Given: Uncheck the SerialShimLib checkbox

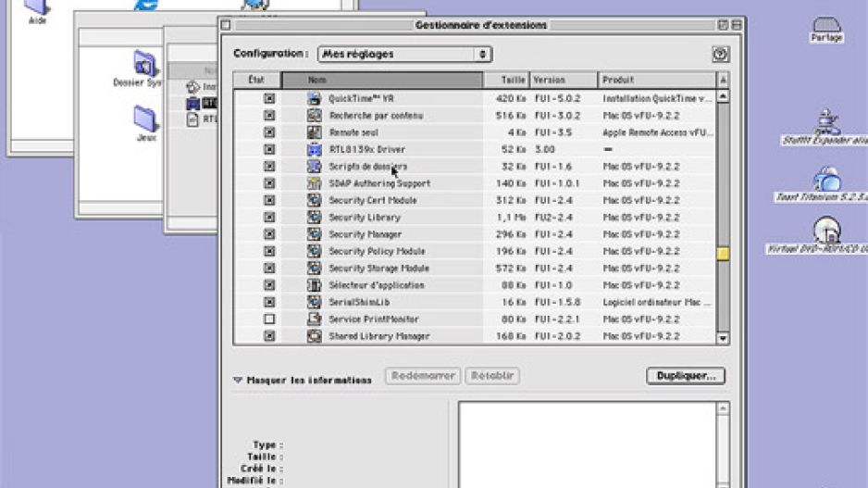Looking at the screenshot, I should (x=269, y=303).
